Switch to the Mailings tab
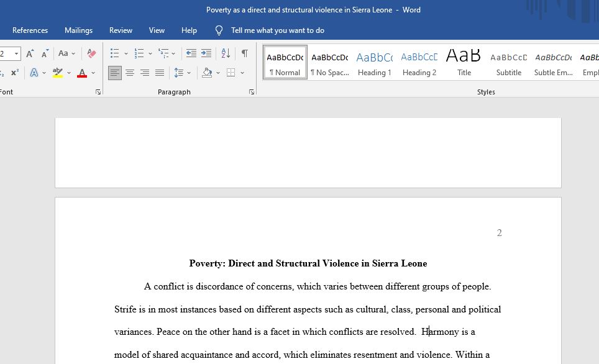 click(79, 30)
